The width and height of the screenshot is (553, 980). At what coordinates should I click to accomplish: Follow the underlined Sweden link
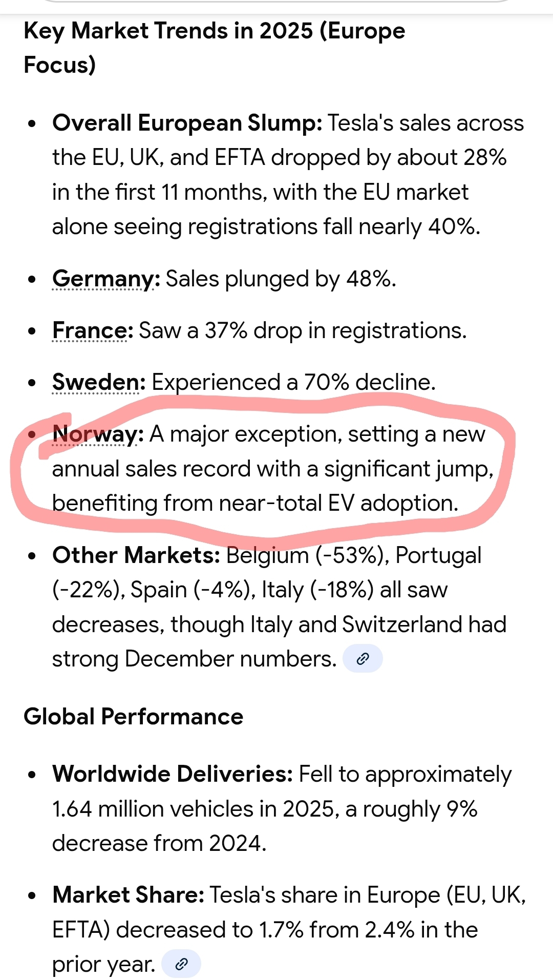tap(96, 383)
